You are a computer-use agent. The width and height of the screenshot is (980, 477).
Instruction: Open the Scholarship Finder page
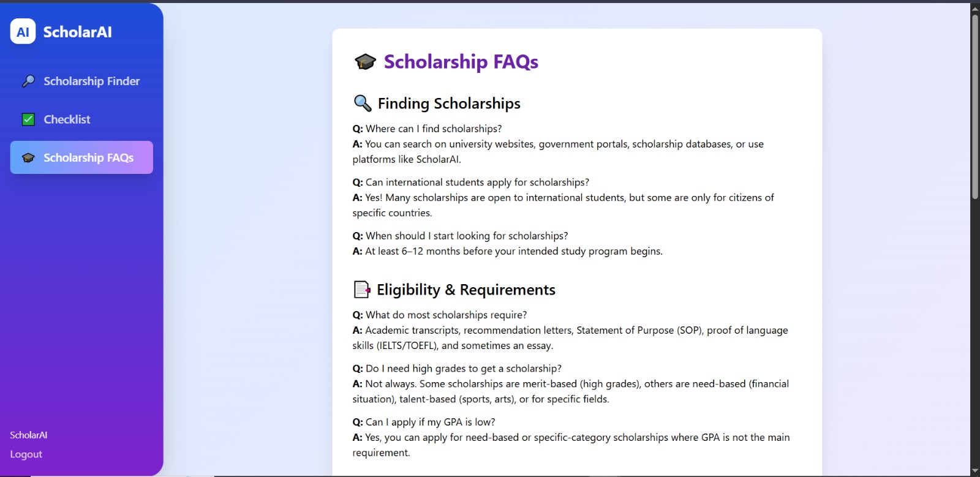click(x=91, y=81)
